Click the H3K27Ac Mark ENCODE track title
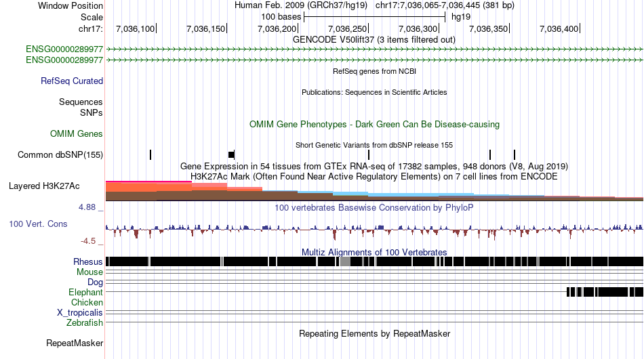Image resolution: width=644 pixels, height=359 pixels. click(374, 176)
